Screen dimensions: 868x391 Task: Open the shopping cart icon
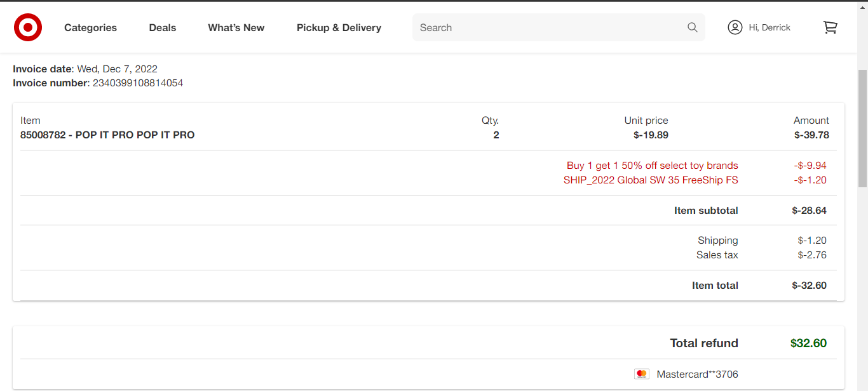pos(830,27)
